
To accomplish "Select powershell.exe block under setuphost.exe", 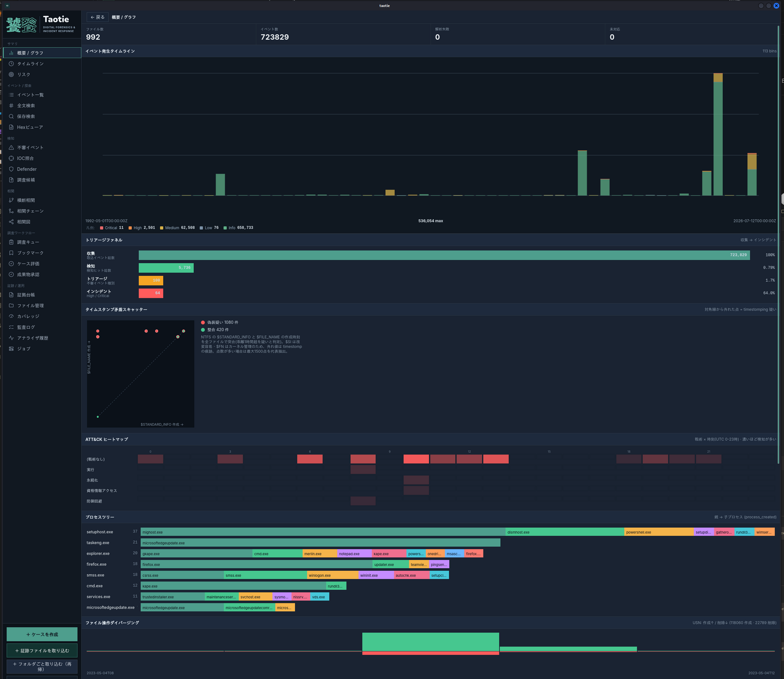I will (x=659, y=532).
